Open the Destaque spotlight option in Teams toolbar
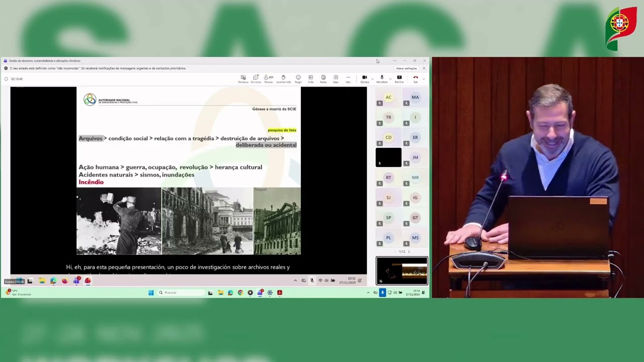Image resolution: width=644 pixels, height=362 pixels. point(243,79)
